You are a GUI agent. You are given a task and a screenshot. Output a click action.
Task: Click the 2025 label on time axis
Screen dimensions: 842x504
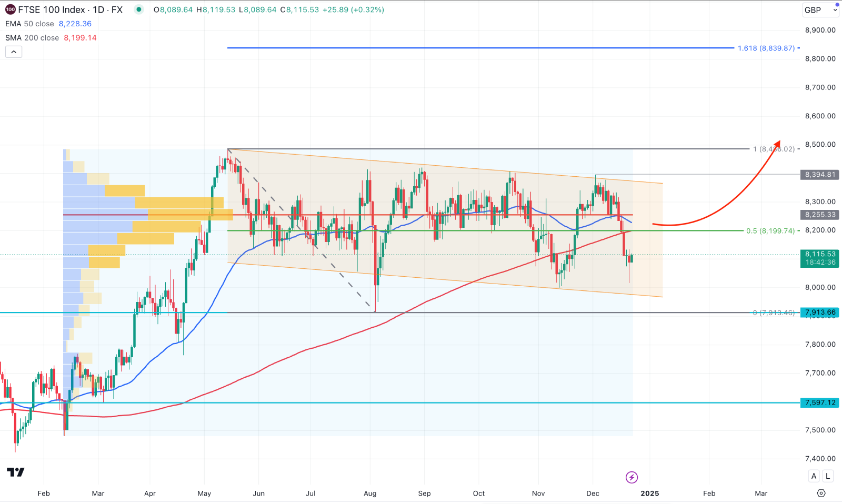click(650, 493)
